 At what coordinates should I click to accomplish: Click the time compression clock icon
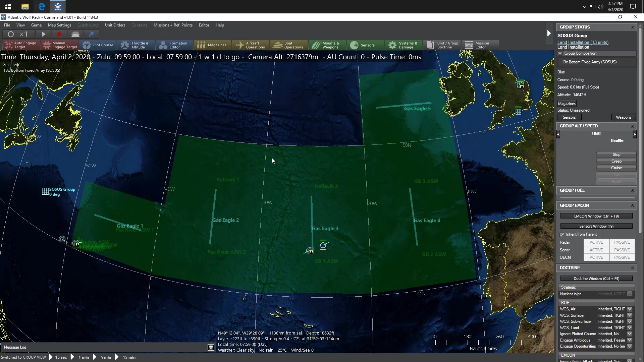pos(11,34)
